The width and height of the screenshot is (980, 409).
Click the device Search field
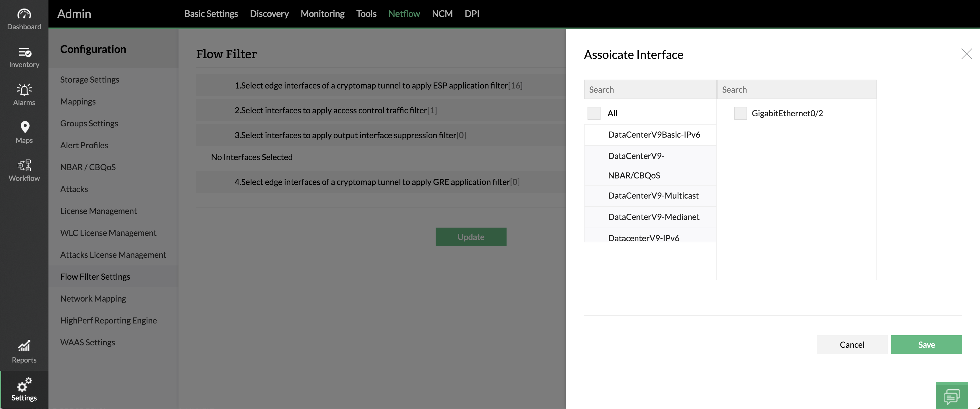pyautogui.click(x=650, y=90)
